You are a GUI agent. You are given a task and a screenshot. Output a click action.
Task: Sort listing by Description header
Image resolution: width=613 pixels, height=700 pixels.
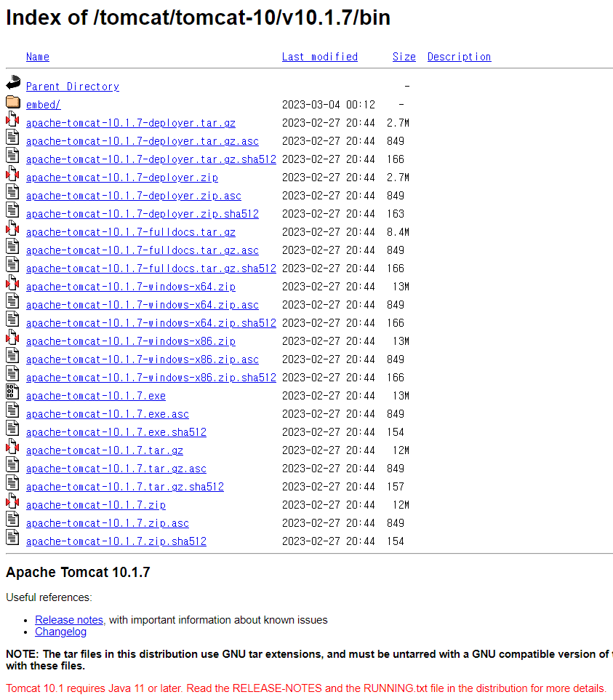click(x=459, y=57)
